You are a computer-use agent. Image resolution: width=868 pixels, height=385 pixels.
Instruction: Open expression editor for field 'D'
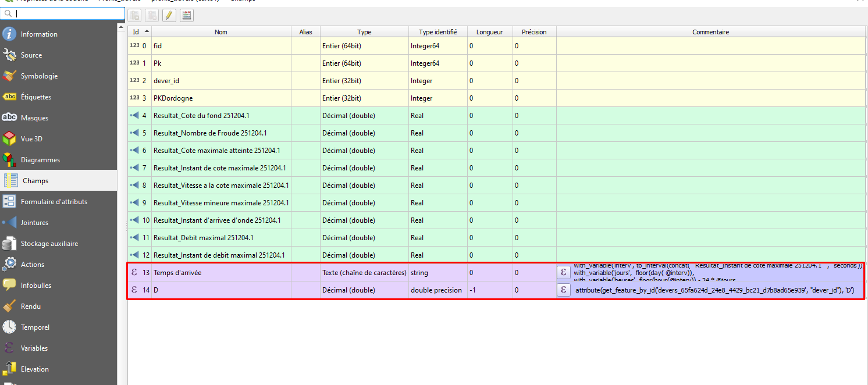click(x=563, y=290)
